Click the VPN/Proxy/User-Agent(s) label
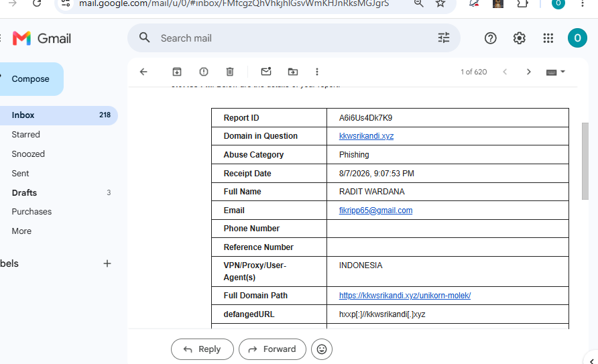The image size is (598, 364). 255,271
